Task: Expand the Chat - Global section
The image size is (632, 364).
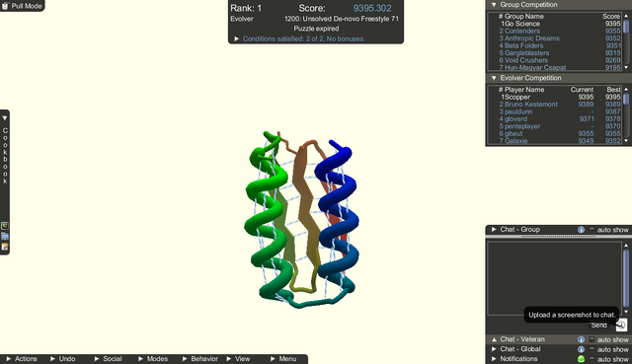Action: pos(494,349)
